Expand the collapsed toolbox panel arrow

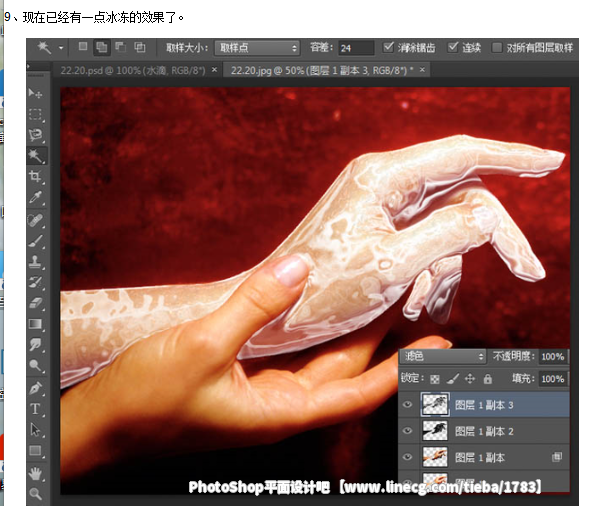tap(28, 67)
